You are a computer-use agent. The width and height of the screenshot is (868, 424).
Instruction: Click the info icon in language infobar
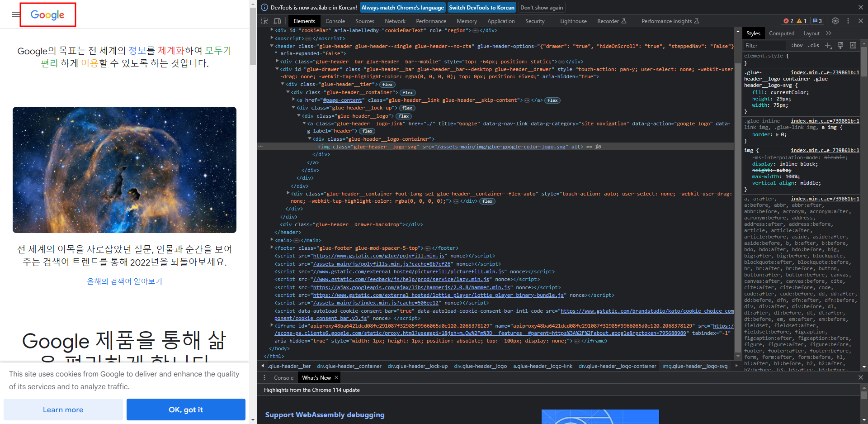(265, 7)
